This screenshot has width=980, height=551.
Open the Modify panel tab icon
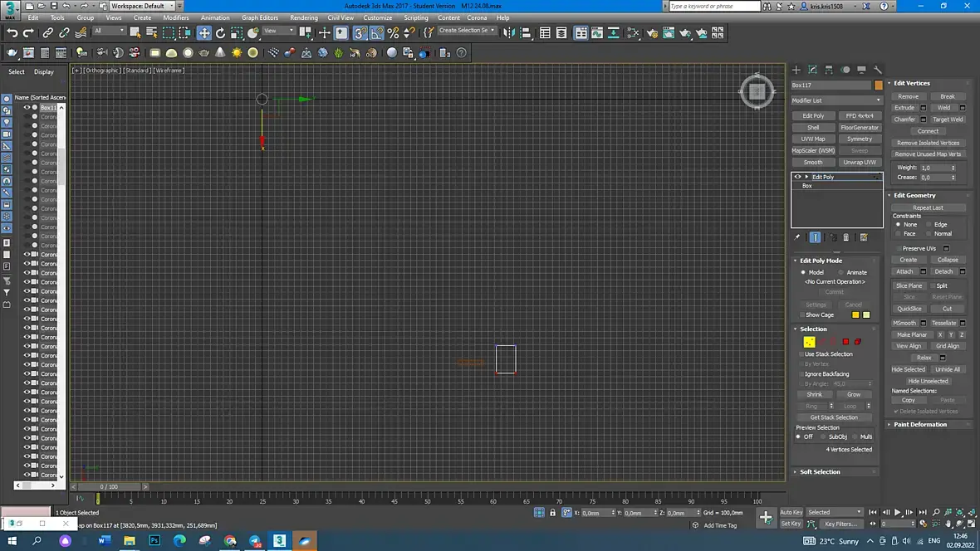point(812,70)
